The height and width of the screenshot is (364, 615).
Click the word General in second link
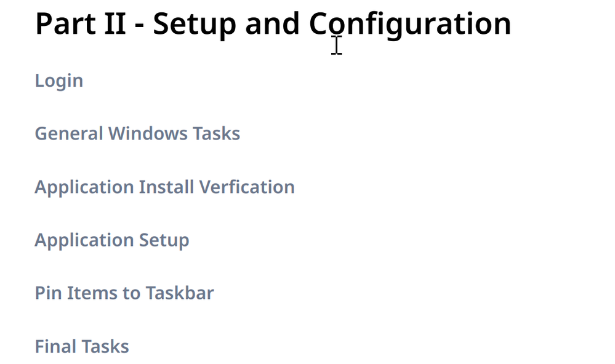tap(69, 133)
